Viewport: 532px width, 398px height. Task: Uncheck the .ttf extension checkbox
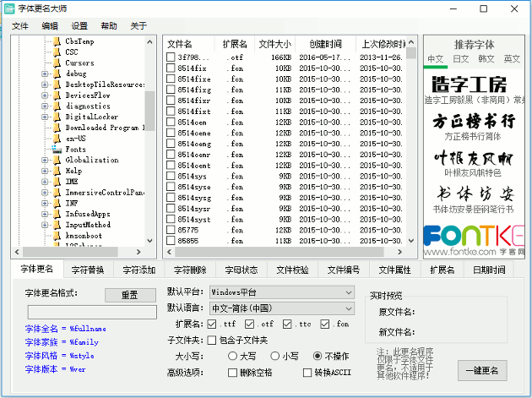click(x=212, y=324)
